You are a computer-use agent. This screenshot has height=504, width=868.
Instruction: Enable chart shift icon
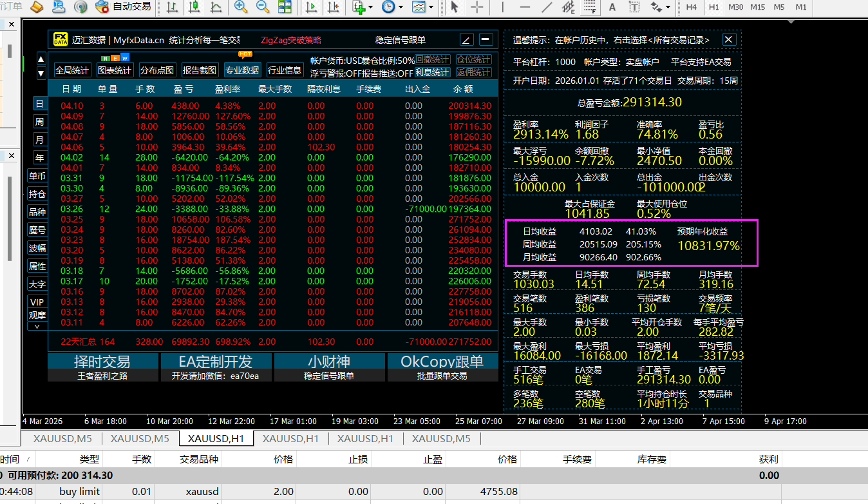[334, 7]
